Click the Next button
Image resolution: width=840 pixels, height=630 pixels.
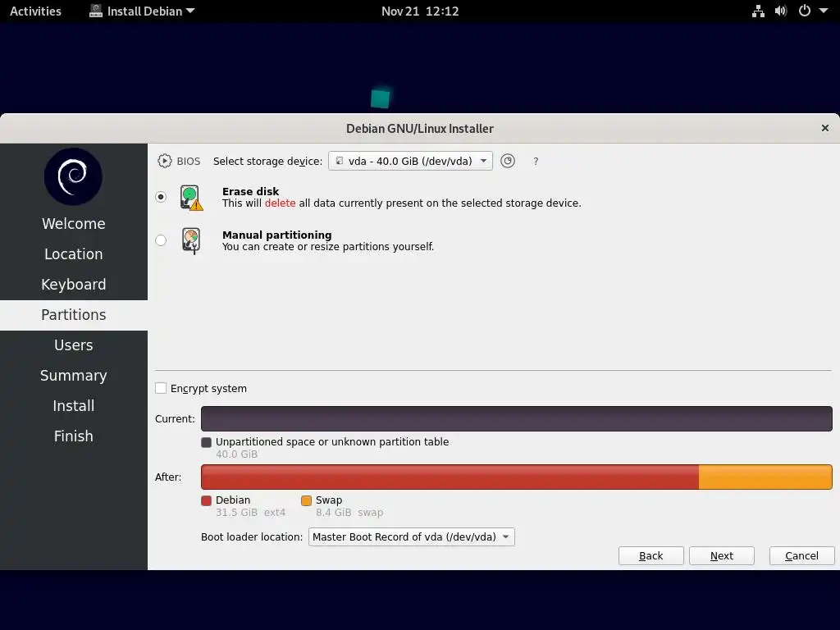(722, 555)
